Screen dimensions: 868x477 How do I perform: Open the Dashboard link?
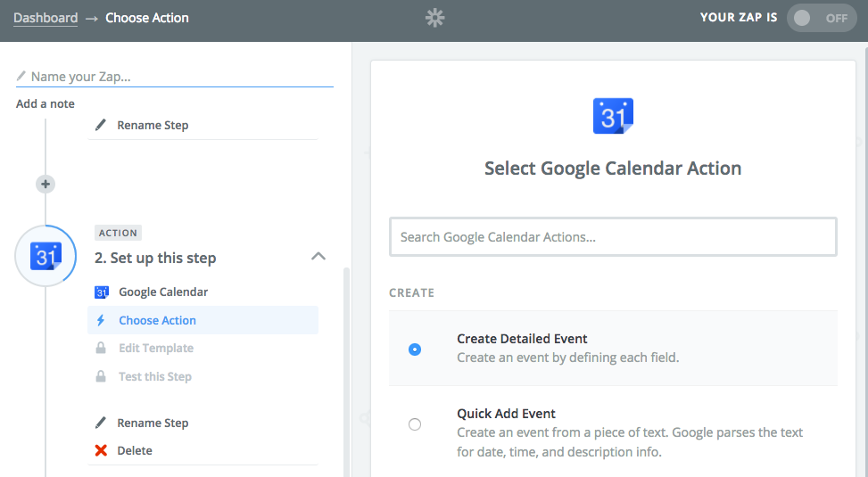click(x=45, y=18)
